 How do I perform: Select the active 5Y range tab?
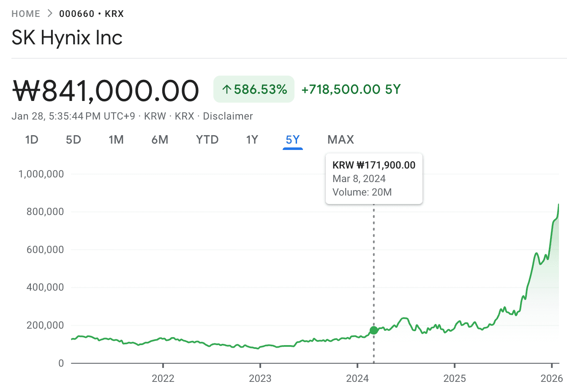[292, 140]
